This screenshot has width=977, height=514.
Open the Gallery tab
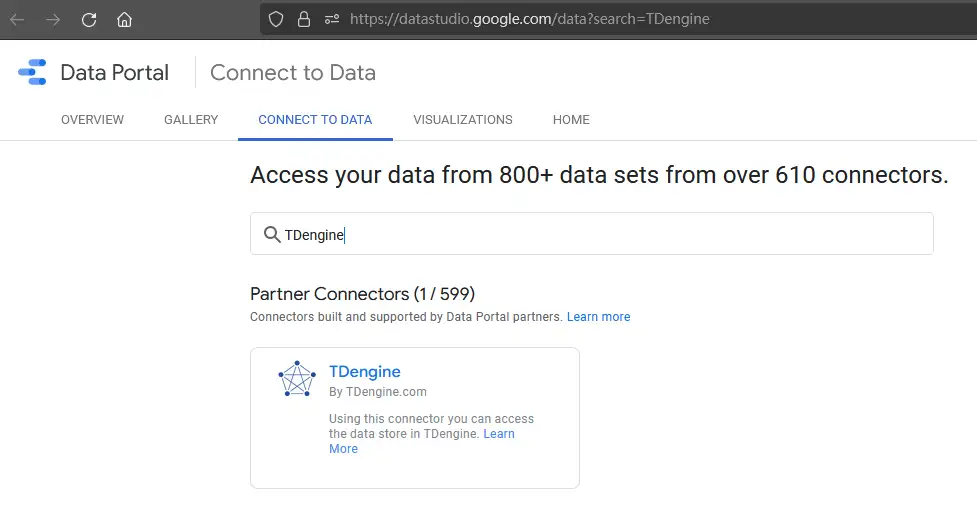[x=191, y=120]
